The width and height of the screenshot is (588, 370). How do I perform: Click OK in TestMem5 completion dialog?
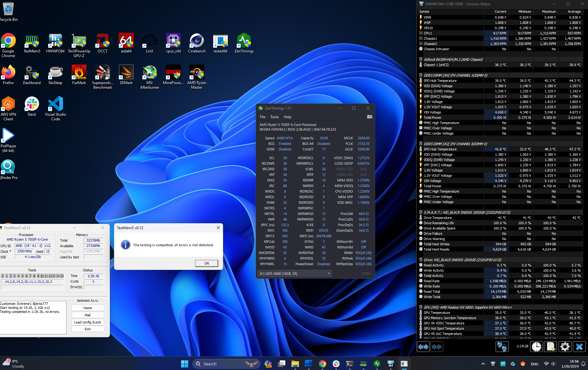point(207,263)
